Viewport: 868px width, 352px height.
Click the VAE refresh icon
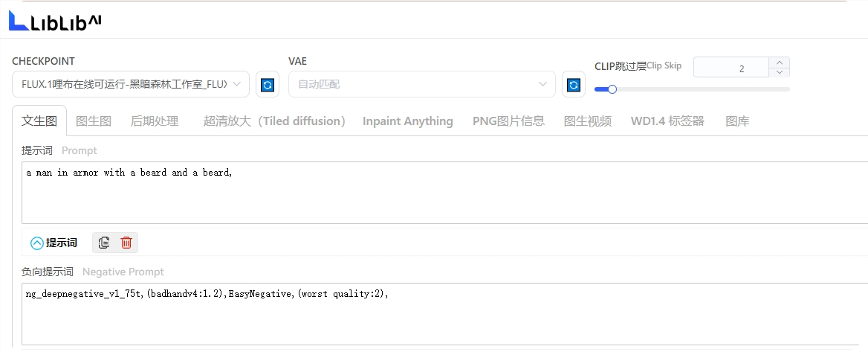(x=573, y=85)
